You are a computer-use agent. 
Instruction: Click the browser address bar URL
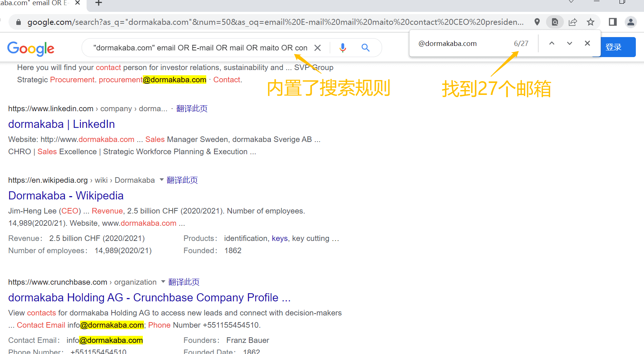[275, 22]
